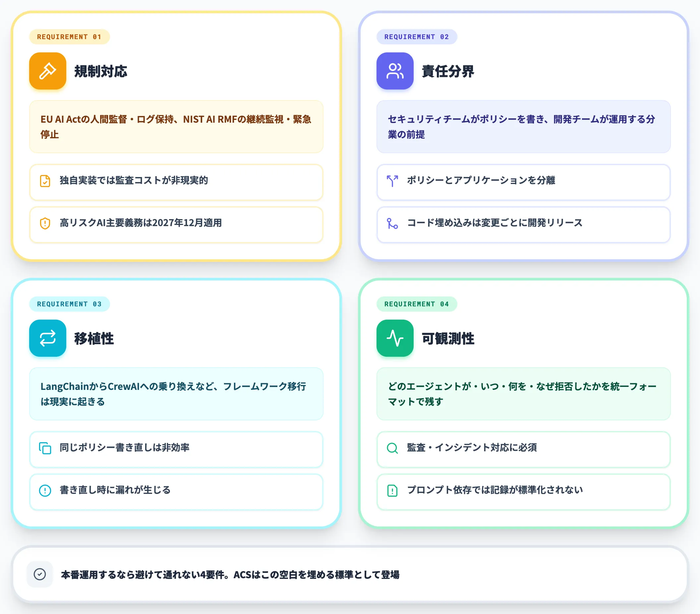Click the file warning icon next to プロンプト依存

point(392,491)
